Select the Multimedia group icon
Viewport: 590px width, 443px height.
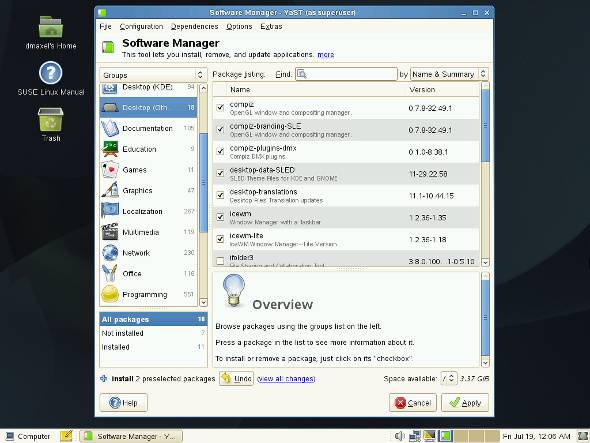point(110,232)
